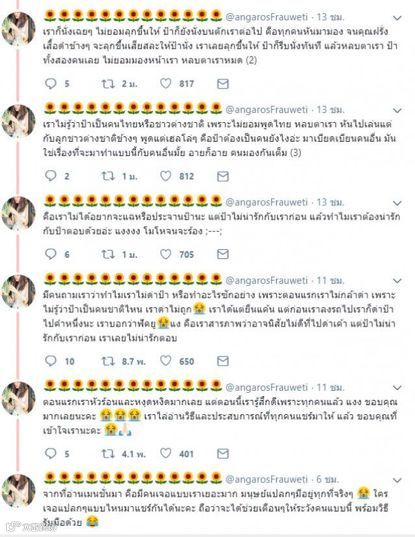Retweet the tweet showing 8.7 พ. retweets
415x537 pixels.
(108, 361)
